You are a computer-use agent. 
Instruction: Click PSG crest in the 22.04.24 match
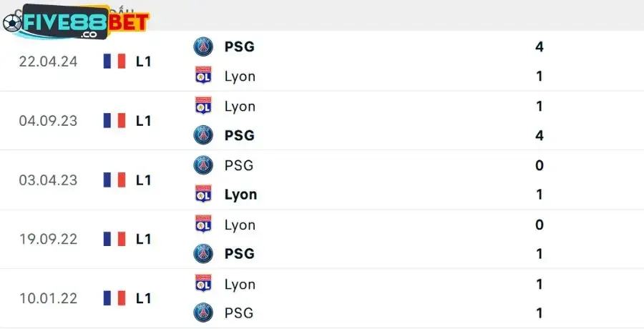coord(204,46)
